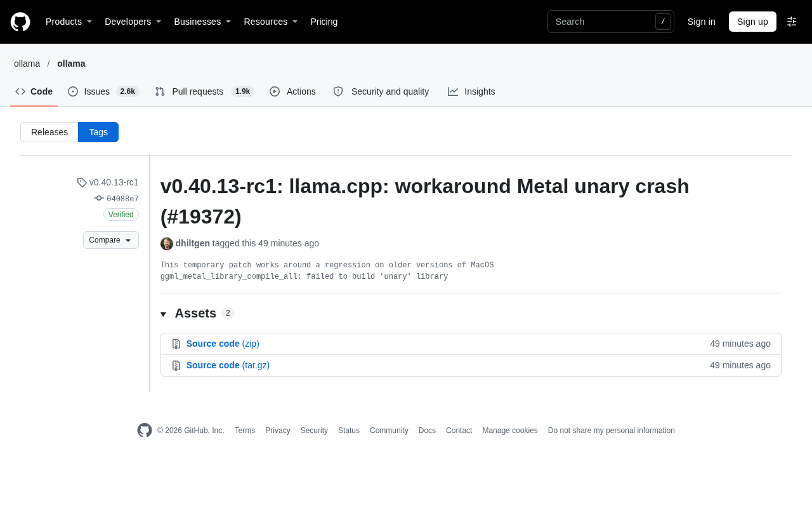Image resolution: width=812 pixels, height=508 pixels.
Task: Open the footer Terms link
Action: [x=245, y=431]
